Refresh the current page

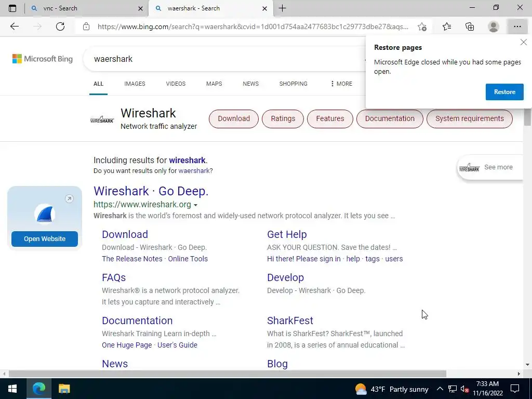[x=60, y=26]
